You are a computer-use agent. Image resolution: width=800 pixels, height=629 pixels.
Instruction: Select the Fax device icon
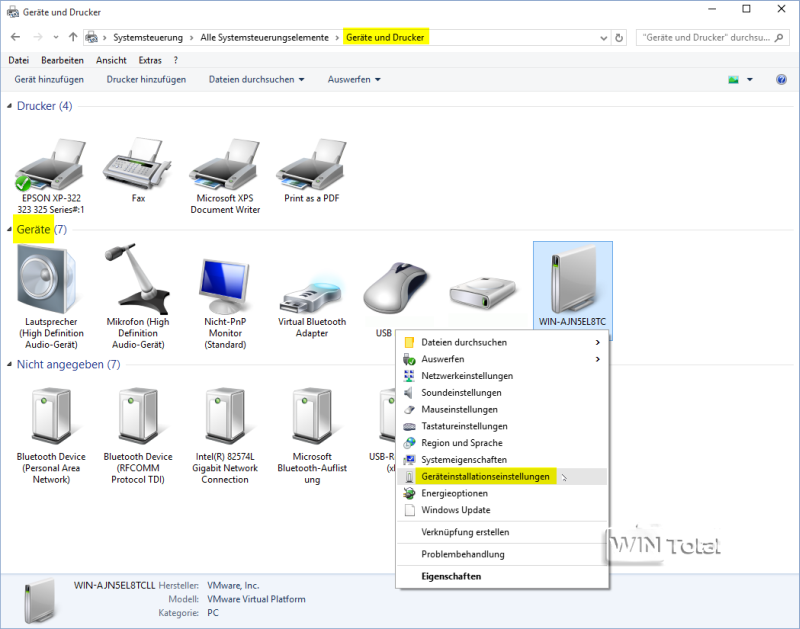138,164
